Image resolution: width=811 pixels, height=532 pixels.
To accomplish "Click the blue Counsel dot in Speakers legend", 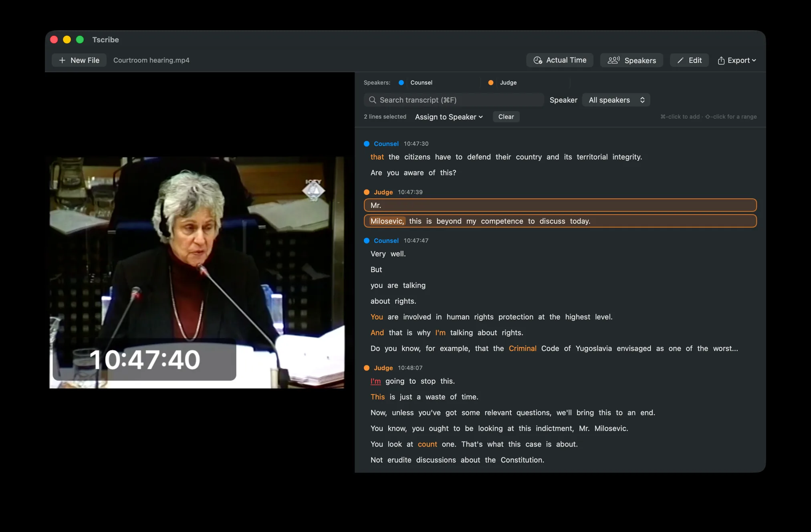I will [401, 83].
